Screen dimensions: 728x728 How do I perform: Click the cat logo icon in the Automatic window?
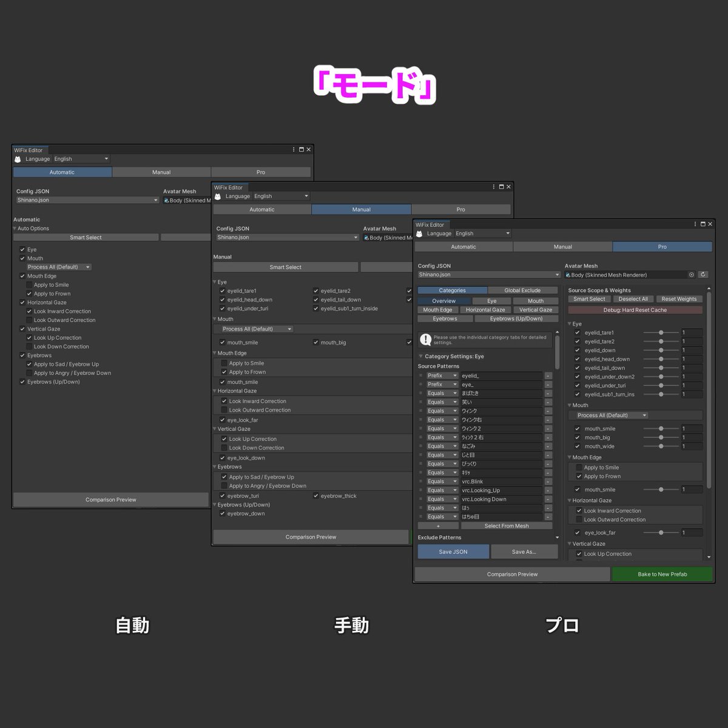coord(18,159)
